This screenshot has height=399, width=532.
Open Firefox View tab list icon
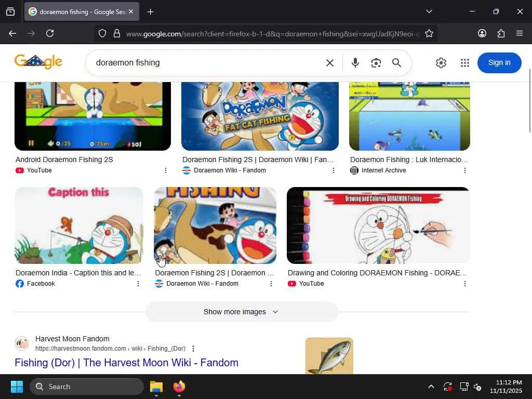click(x=10, y=11)
